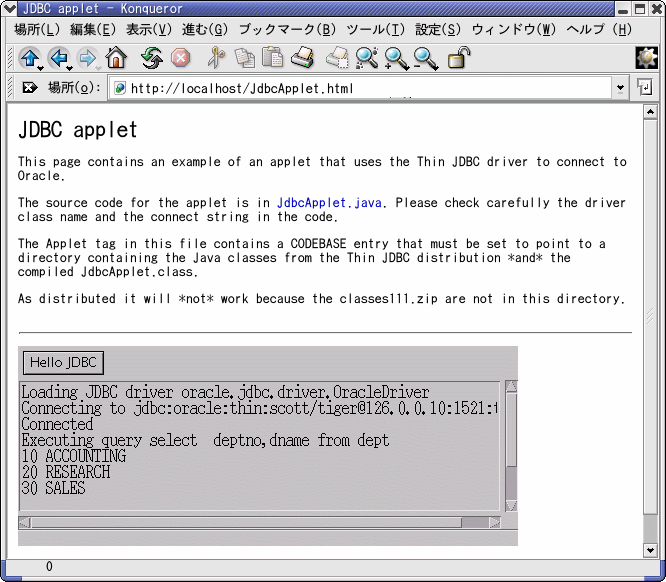The image size is (666, 582).
Task: Open the 進む(G) menu
Action: pyautogui.click(x=205, y=29)
